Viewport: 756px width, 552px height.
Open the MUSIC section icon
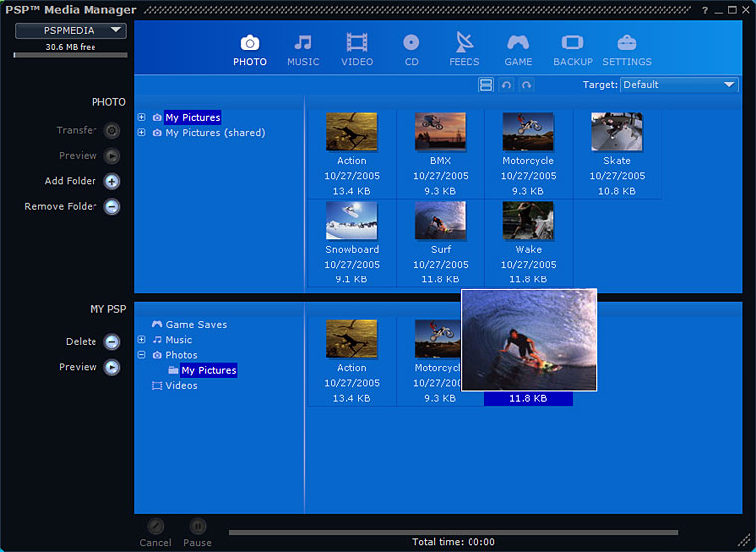(x=303, y=43)
